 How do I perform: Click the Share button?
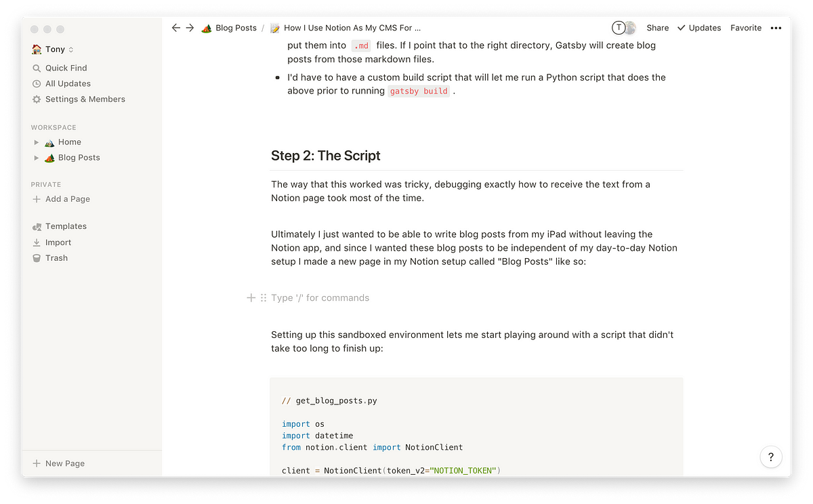657,28
